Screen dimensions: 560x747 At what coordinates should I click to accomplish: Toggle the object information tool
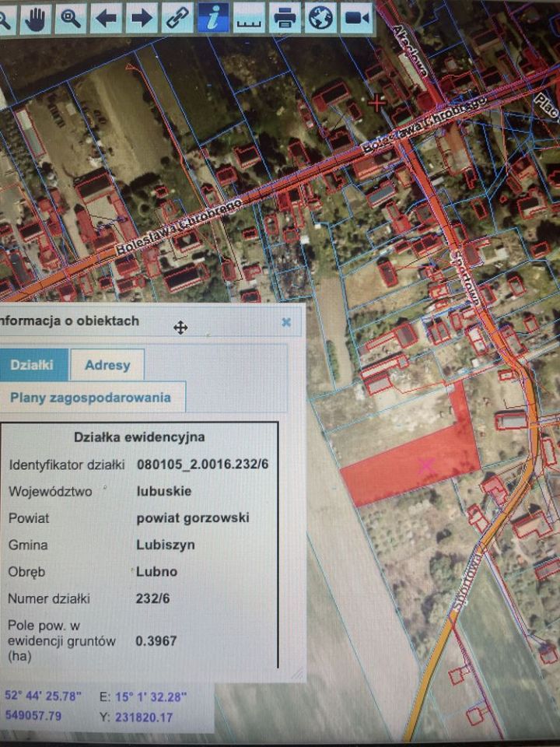213,18
